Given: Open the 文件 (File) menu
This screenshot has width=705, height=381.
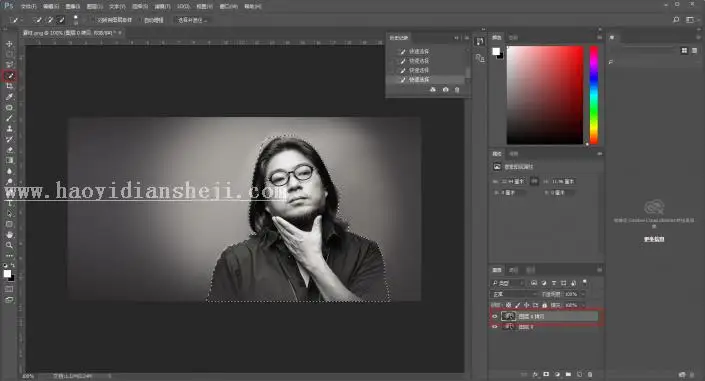Looking at the screenshot, I should pos(28,6).
